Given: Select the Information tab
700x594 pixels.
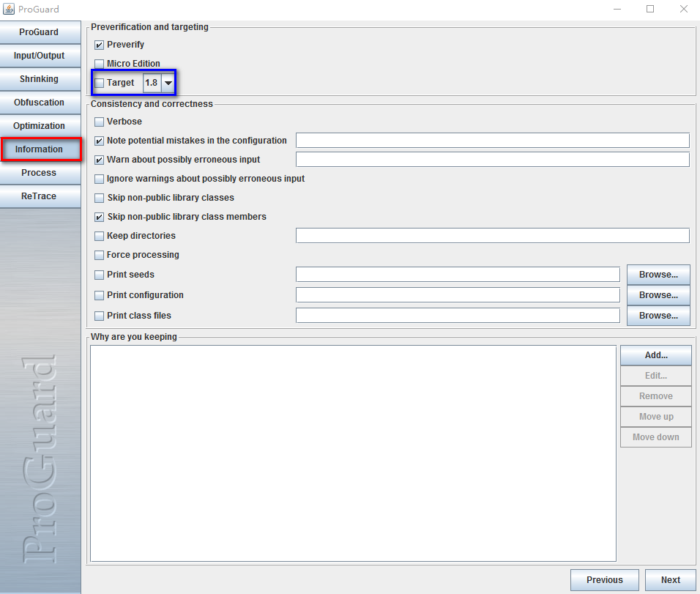Looking at the screenshot, I should (x=40, y=149).
